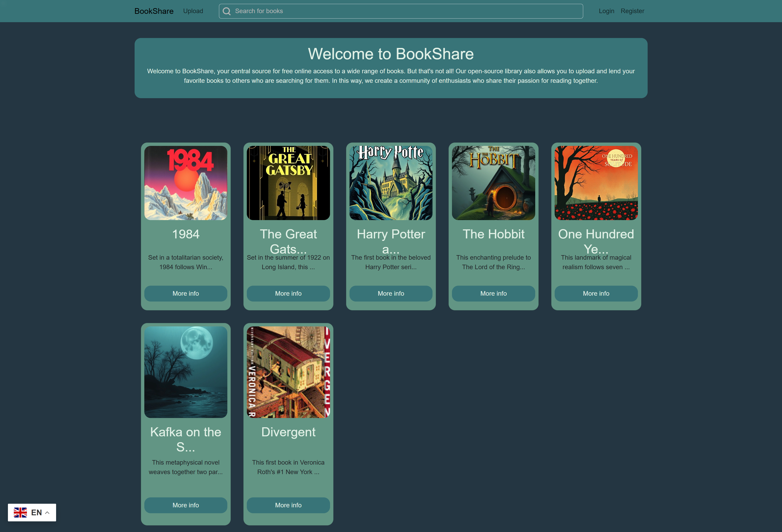Click the British flag icon in language selector
This screenshot has height=532, width=782.
pos(21,512)
